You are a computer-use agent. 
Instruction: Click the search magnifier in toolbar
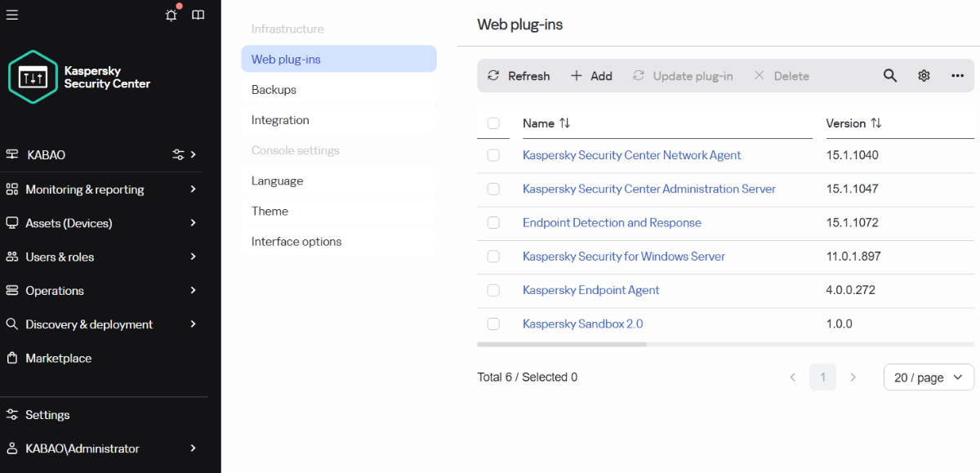click(890, 76)
